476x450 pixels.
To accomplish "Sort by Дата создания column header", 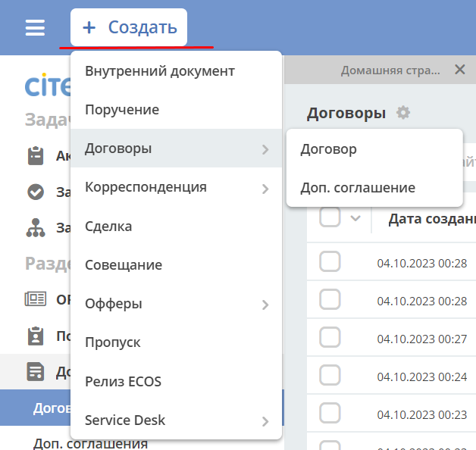I will point(432,219).
